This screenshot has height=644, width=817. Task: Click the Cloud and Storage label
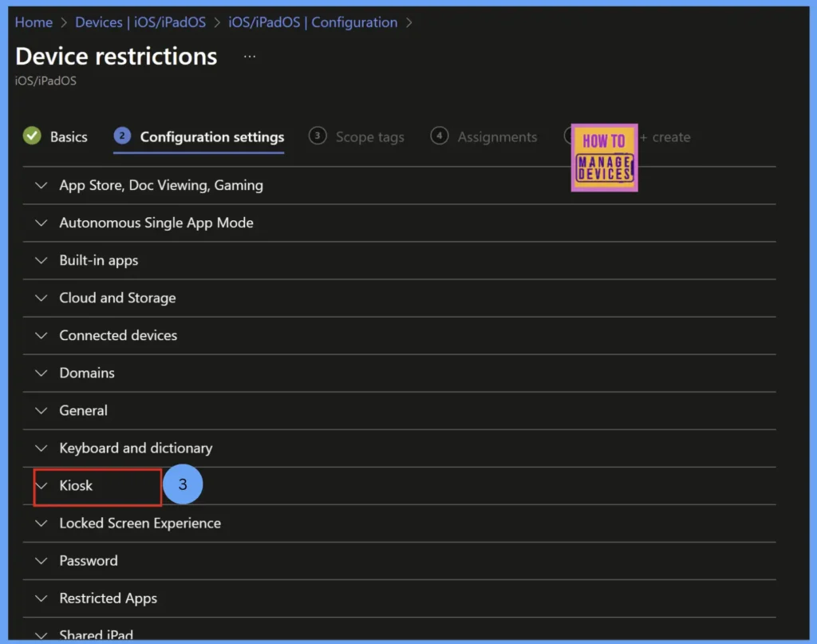pyautogui.click(x=117, y=298)
